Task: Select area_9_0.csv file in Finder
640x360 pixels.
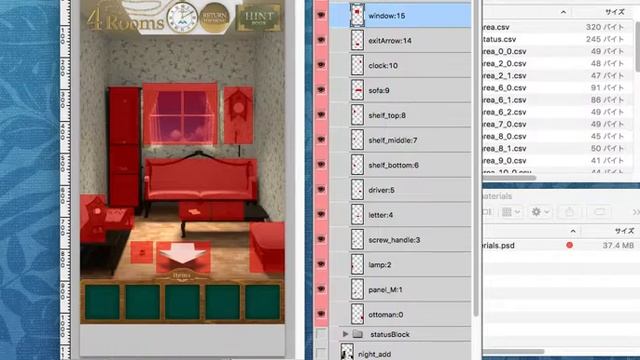Action: 558,160
